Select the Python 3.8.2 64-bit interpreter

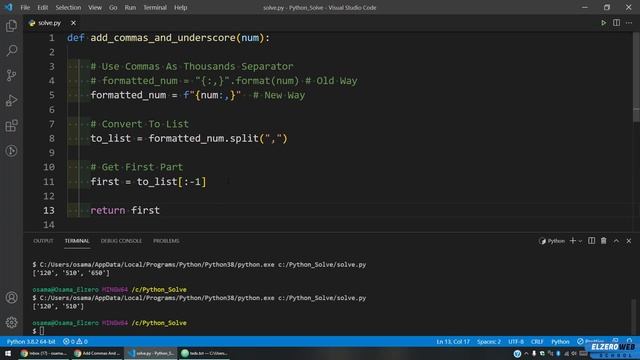(31, 342)
